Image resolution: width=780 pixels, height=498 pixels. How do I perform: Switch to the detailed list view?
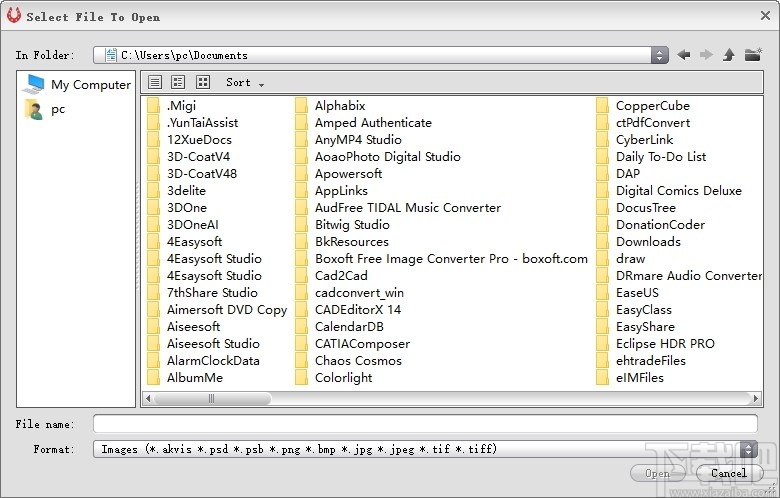[178, 82]
